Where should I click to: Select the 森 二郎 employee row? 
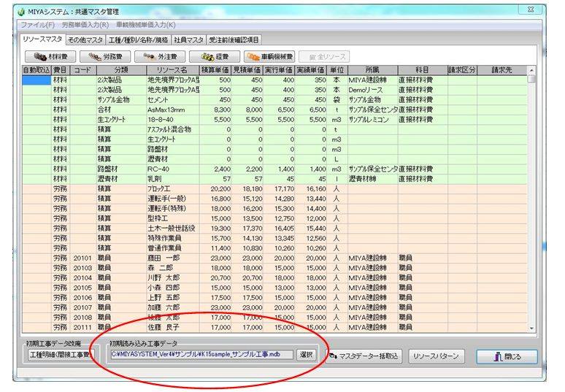tap(274, 268)
